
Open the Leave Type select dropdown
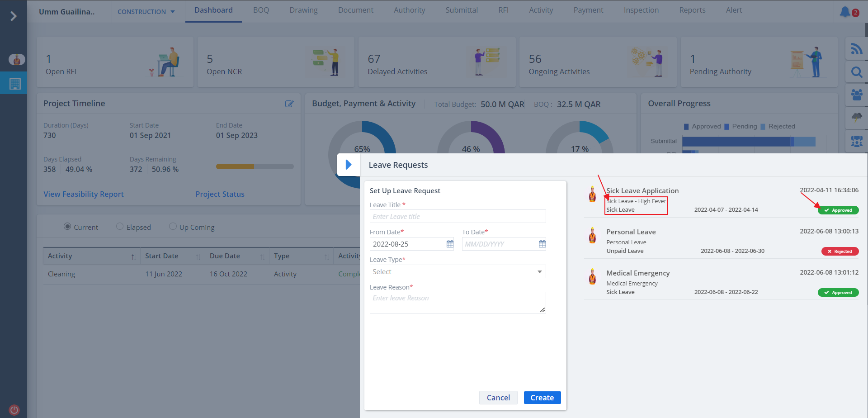[x=458, y=271]
